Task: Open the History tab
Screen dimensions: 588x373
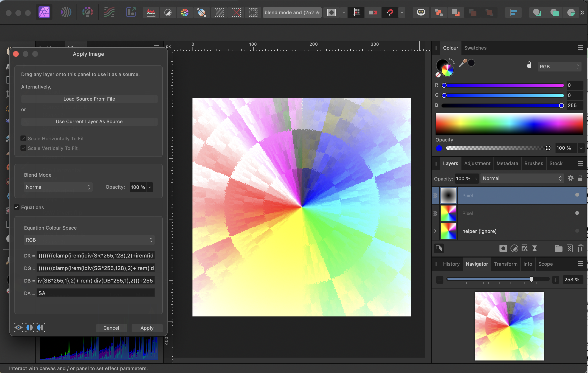Action: click(451, 264)
